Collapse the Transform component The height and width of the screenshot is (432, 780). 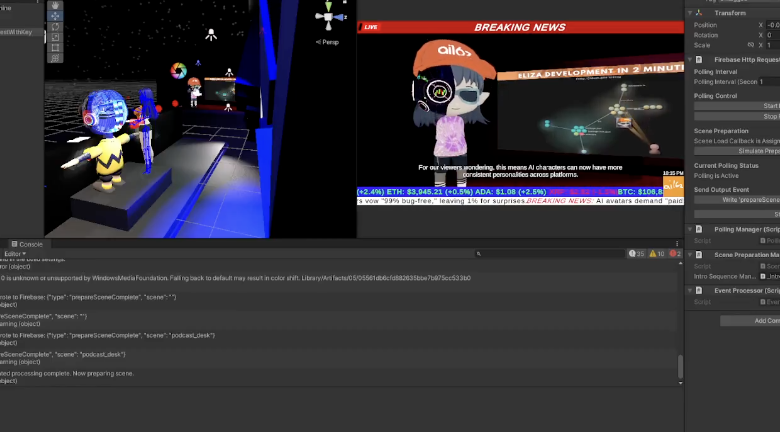(x=691, y=13)
